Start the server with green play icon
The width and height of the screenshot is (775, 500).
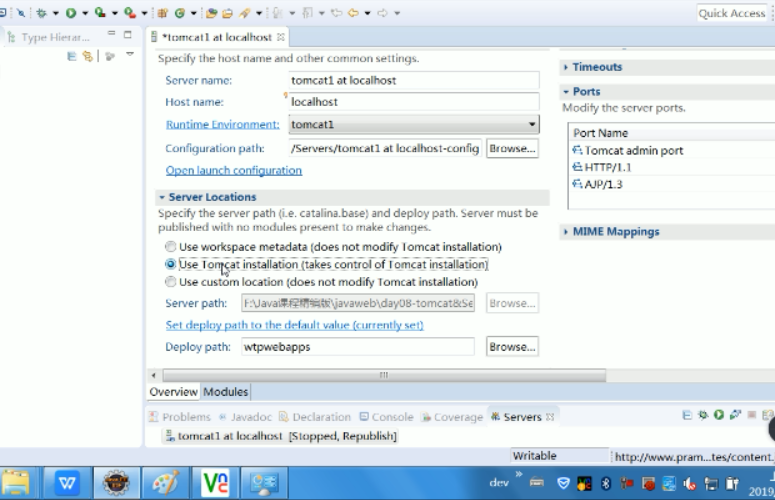tap(719, 416)
